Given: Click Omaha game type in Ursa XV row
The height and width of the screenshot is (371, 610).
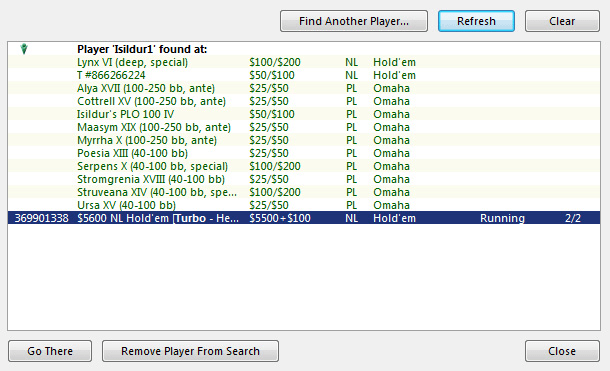Looking at the screenshot, I should (x=391, y=205).
